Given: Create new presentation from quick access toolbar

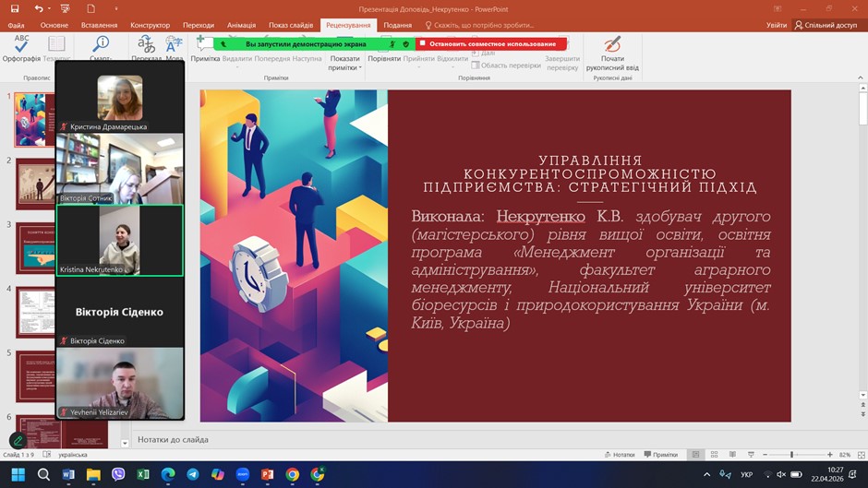Looking at the screenshot, I should tap(90, 9).
